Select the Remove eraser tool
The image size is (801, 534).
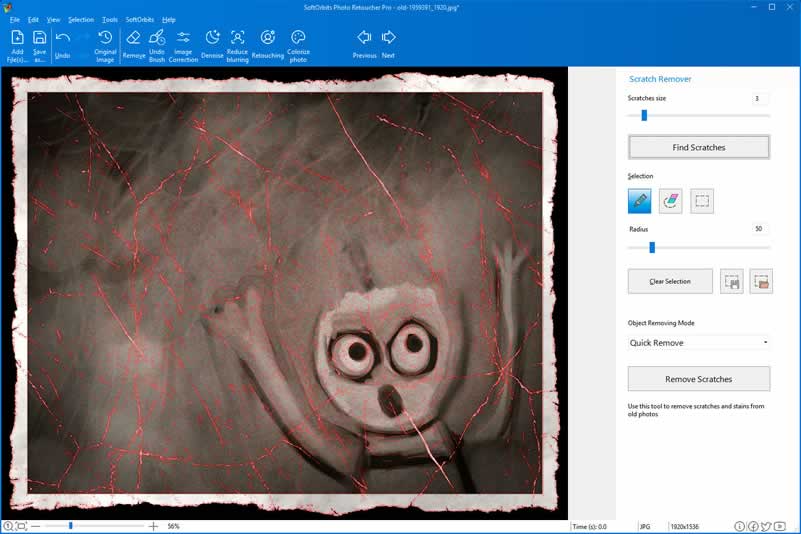[133, 45]
